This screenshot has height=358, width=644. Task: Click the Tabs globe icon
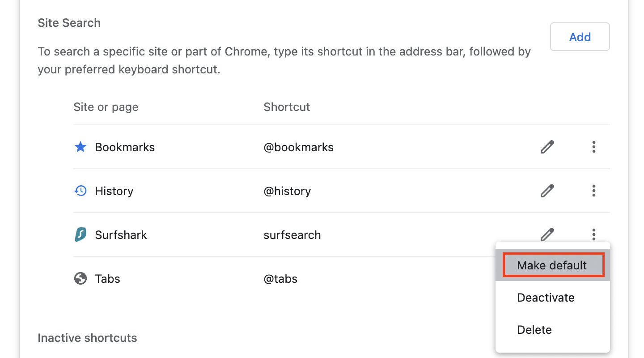(x=80, y=279)
